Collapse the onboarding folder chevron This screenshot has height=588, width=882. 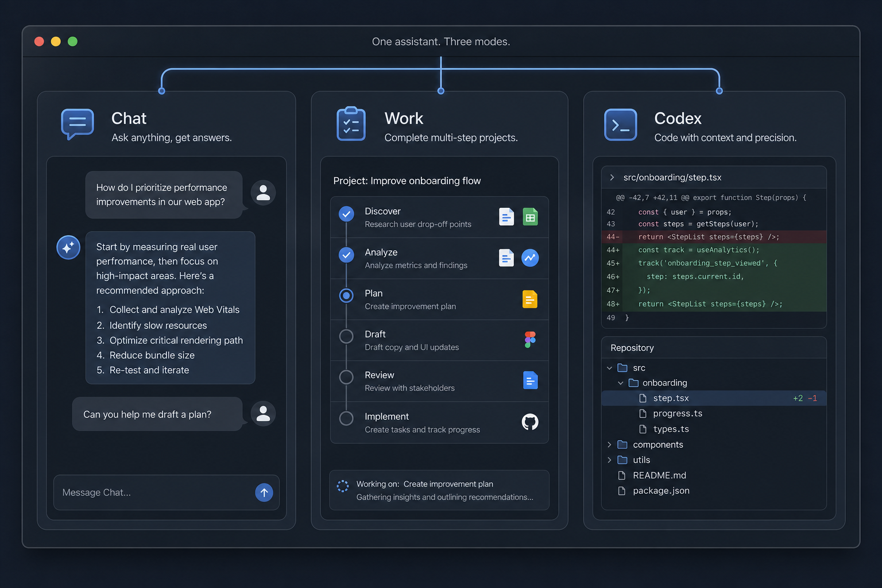point(621,383)
